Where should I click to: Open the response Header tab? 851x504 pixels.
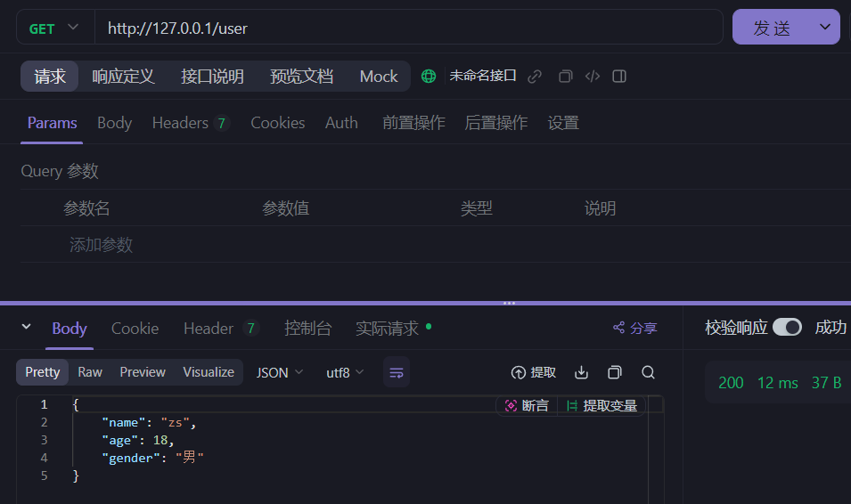coord(221,329)
